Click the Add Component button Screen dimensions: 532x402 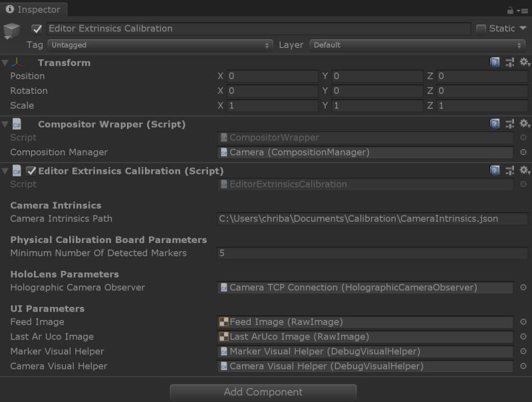263,392
